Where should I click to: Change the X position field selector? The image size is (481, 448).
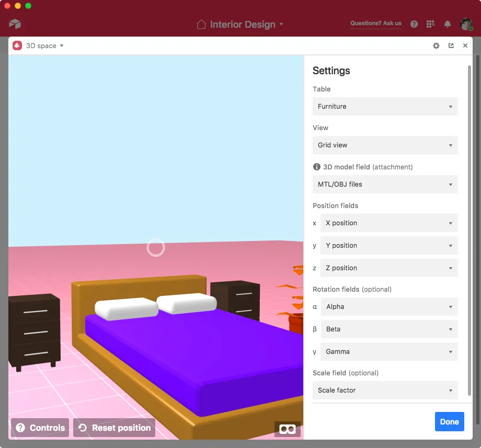[389, 223]
